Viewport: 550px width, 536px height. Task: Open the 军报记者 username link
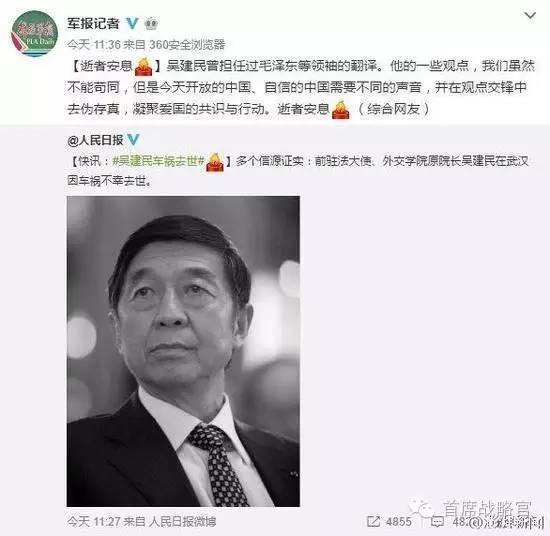coord(93,24)
